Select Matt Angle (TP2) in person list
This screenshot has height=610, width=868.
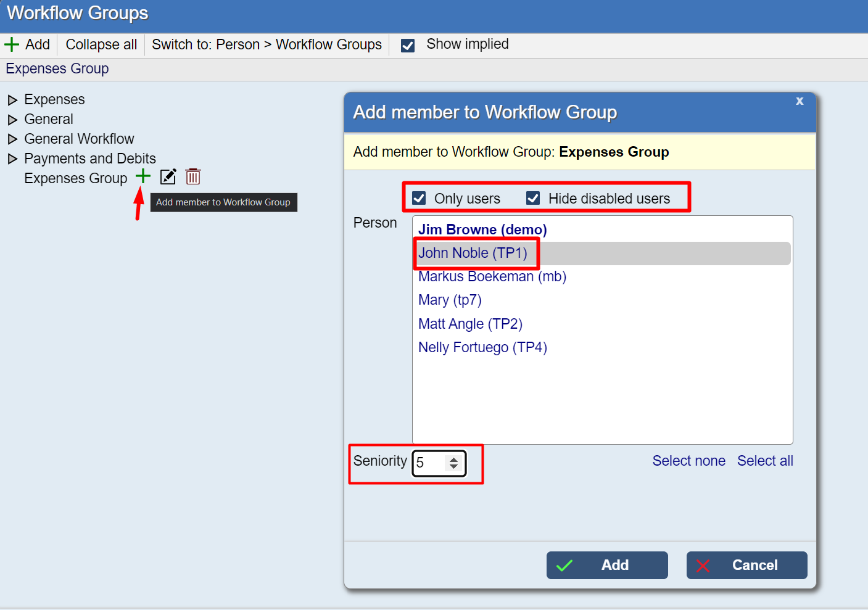pos(470,324)
